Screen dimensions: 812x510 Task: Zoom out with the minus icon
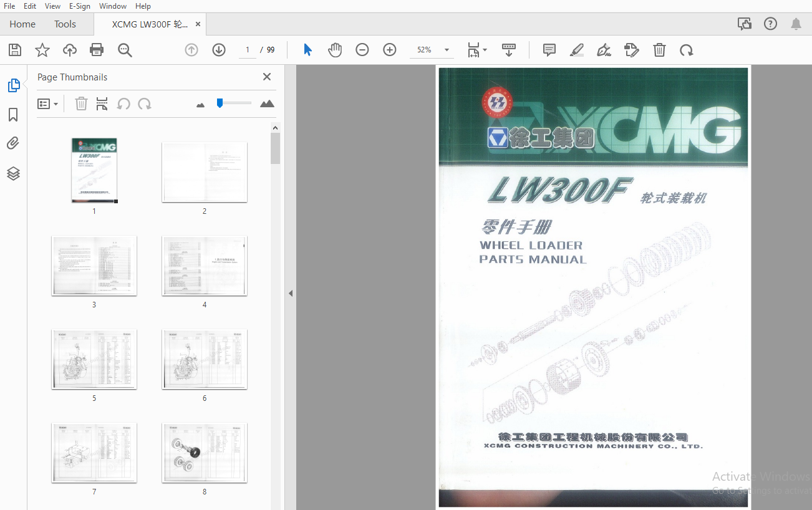click(362, 50)
